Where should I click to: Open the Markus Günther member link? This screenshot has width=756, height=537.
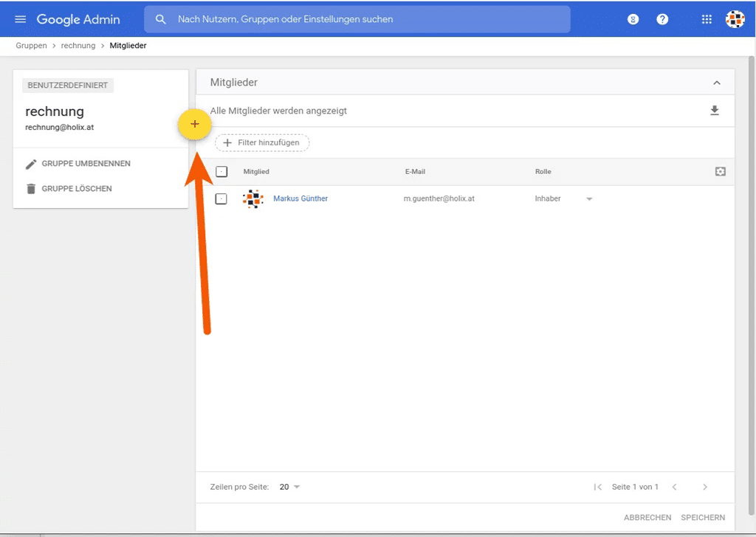pos(300,198)
